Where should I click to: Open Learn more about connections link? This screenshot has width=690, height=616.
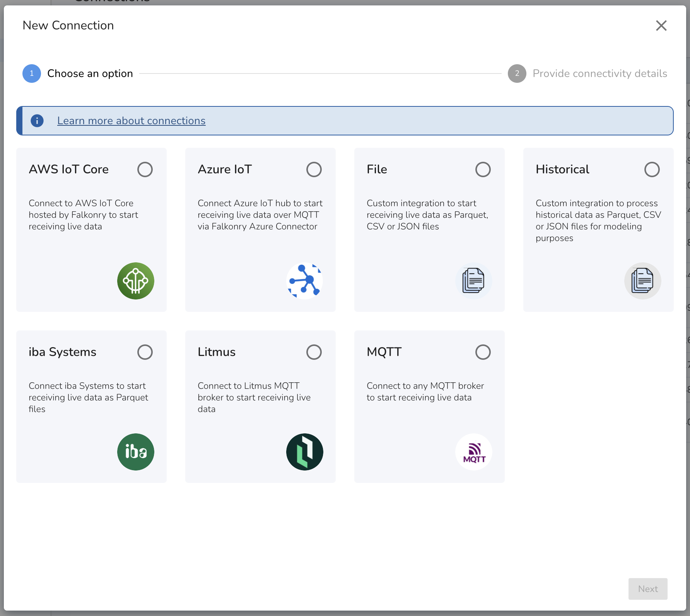(132, 121)
